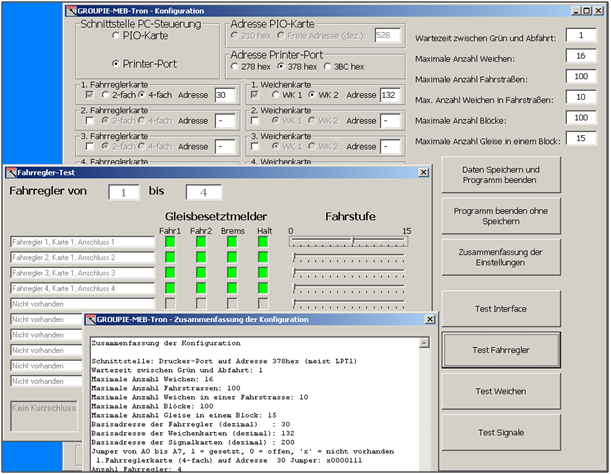Click the Maximale Anzahl Gleise in einem Block field
The height and width of the screenshot is (474, 611).
pos(581,138)
